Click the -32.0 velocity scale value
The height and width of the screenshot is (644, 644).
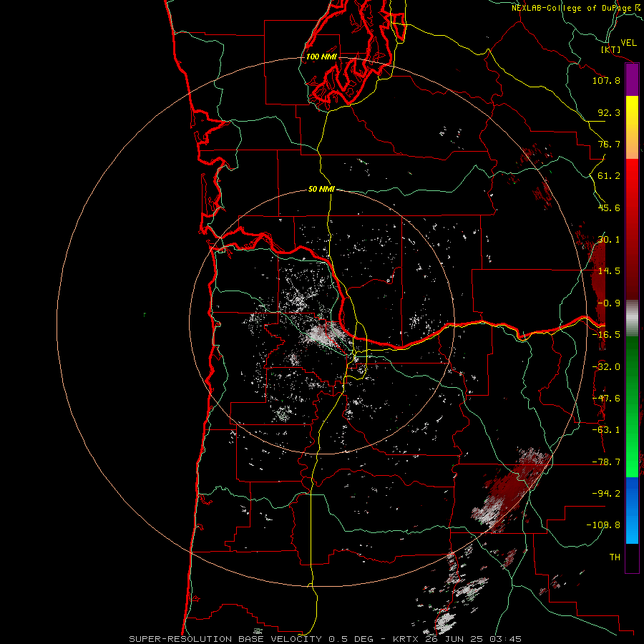click(606, 367)
